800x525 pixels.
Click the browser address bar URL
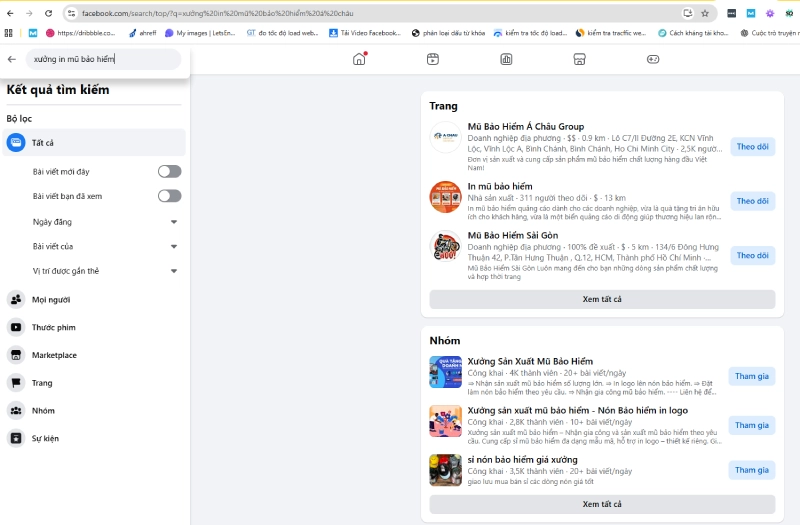click(217, 13)
